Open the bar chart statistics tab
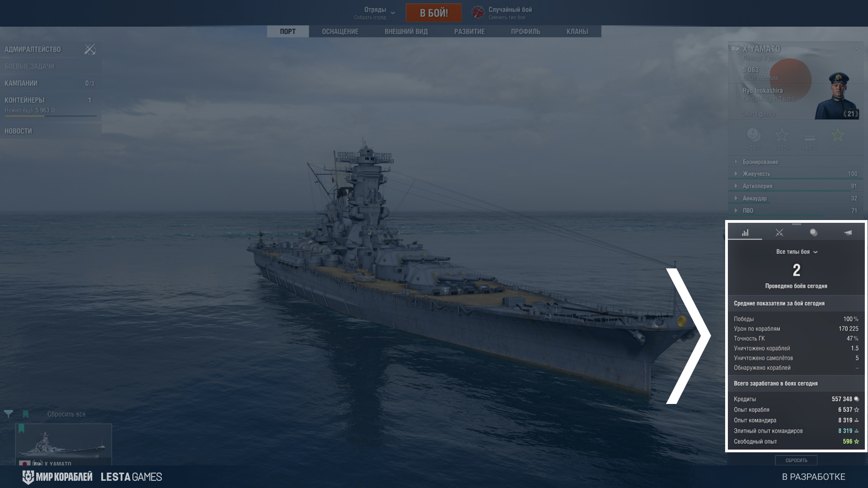 pos(745,233)
